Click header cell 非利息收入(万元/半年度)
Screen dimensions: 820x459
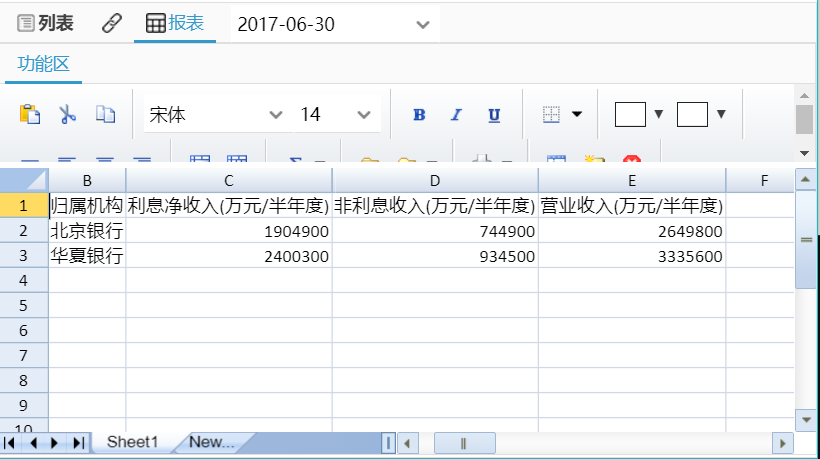(x=435, y=205)
